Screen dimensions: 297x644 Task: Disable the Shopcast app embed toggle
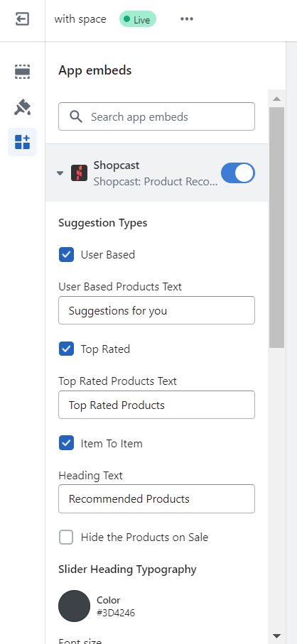pyautogui.click(x=238, y=173)
